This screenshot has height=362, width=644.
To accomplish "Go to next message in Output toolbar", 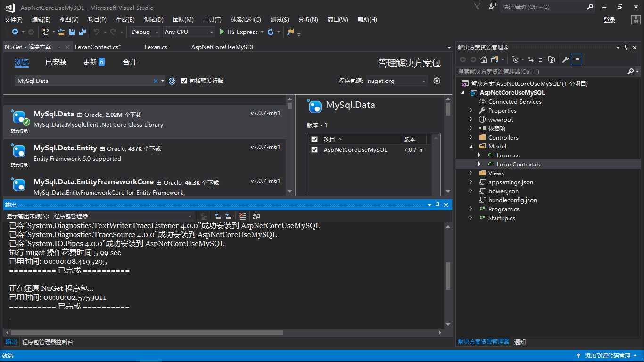I will tap(228, 216).
